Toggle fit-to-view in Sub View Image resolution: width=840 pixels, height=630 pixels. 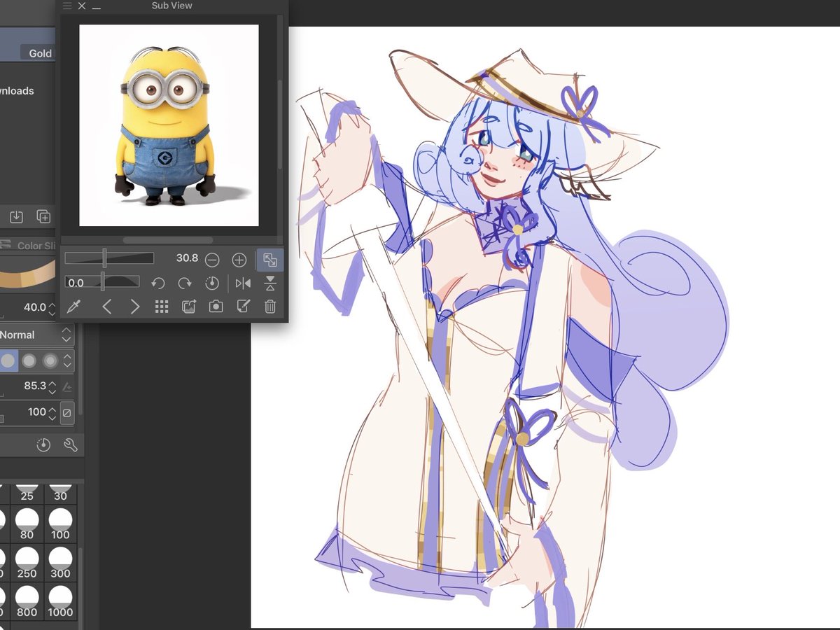click(270, 260)
